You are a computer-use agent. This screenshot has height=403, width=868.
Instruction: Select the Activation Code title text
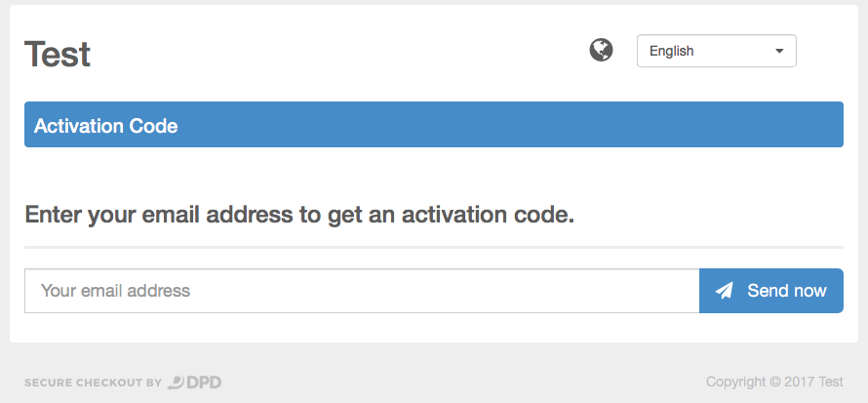[105, 126]
